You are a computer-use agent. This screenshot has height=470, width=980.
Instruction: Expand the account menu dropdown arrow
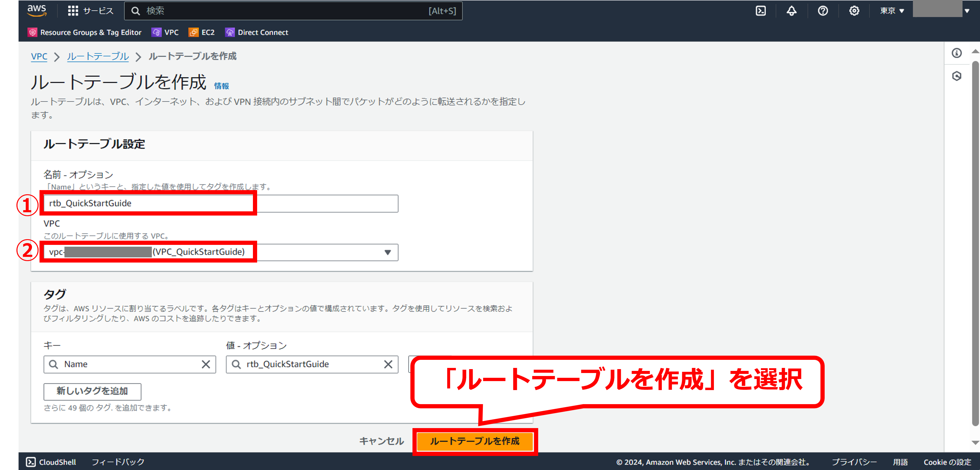tap(967, 11)
